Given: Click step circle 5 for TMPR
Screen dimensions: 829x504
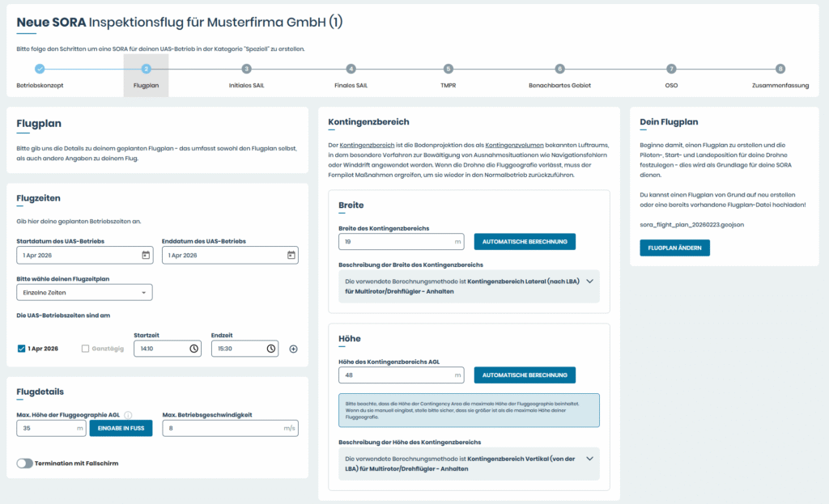Looking at the screenshot, I should 449,69.
